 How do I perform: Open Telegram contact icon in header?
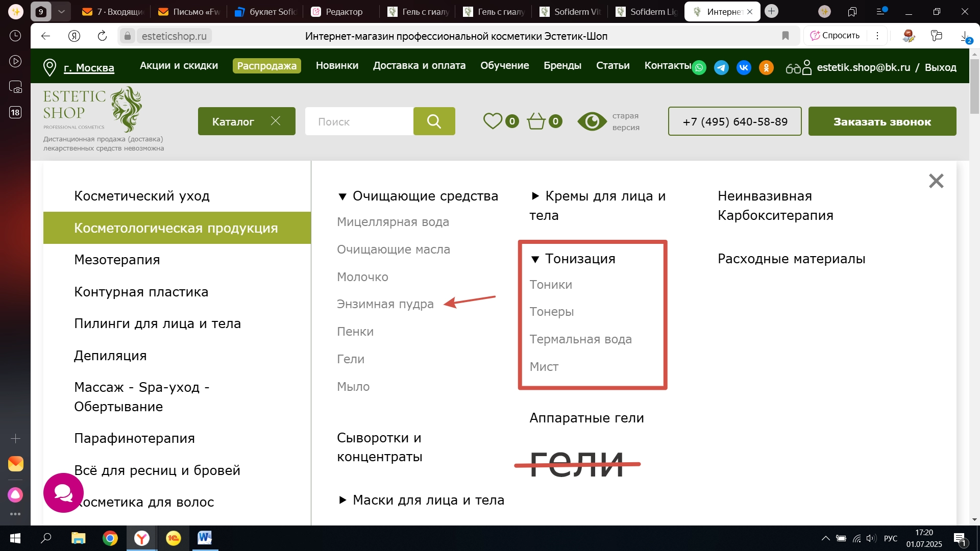[721, 68]
